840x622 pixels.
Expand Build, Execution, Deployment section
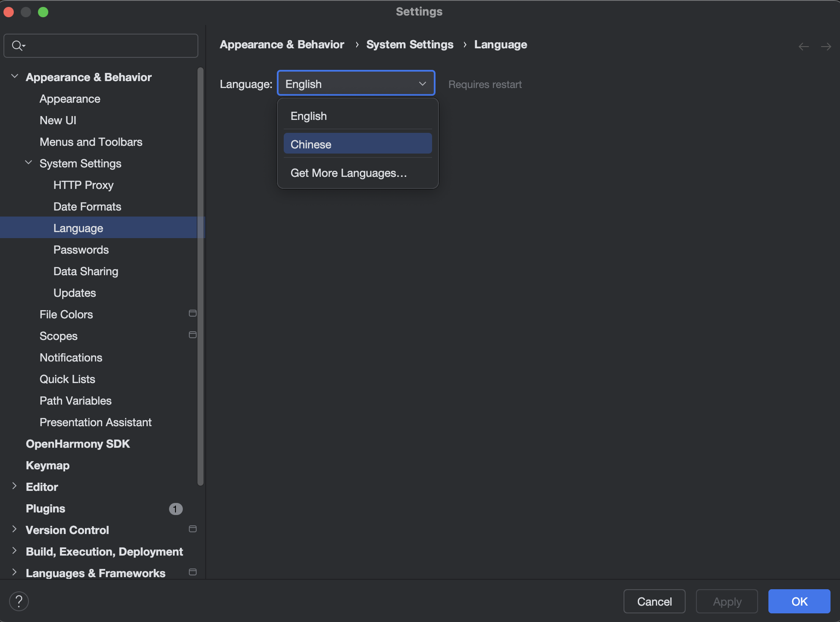tap(15, 551)
